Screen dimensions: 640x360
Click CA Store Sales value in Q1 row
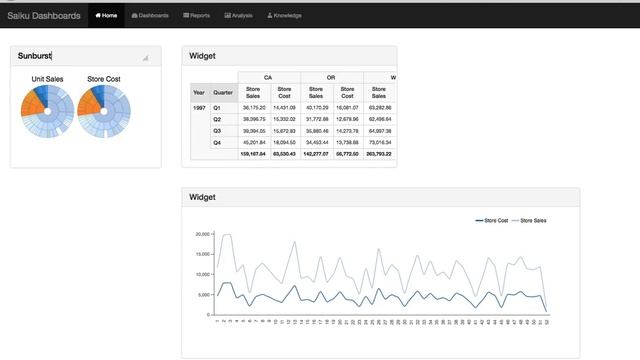click(254, 108)
